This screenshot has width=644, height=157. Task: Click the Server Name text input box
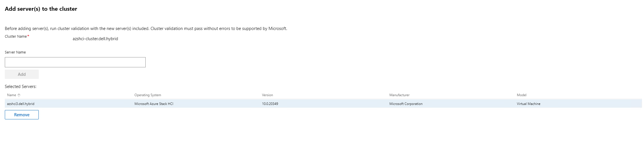75,62
